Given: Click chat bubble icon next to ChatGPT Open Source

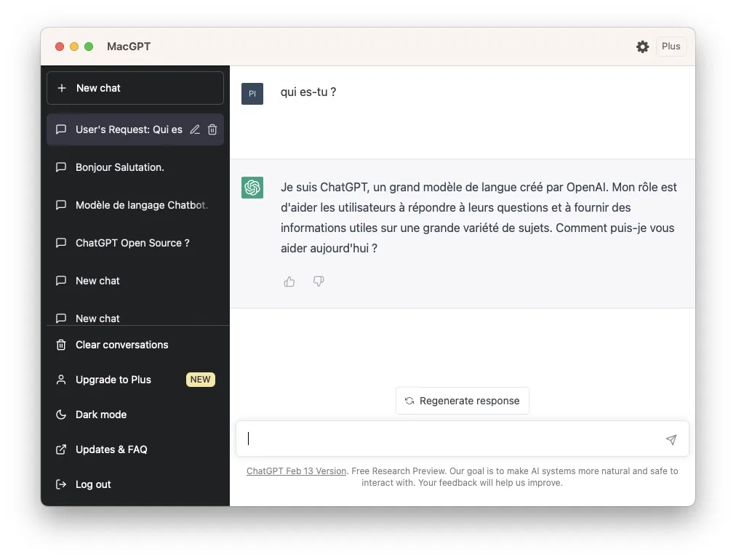Looking at the screenshot, I should [61, 243].
